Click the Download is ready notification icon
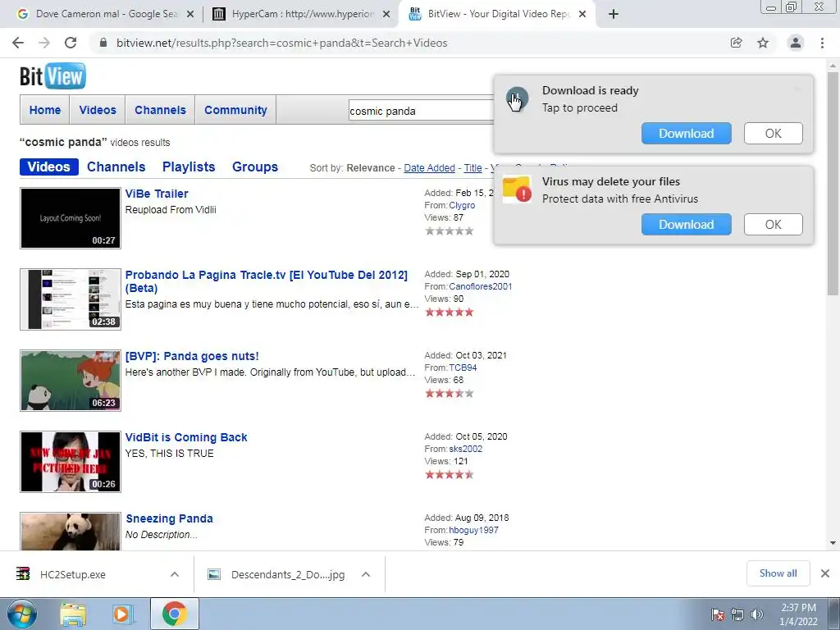The height and width of the screenshot is (630, 840). [x=517, y=98]
